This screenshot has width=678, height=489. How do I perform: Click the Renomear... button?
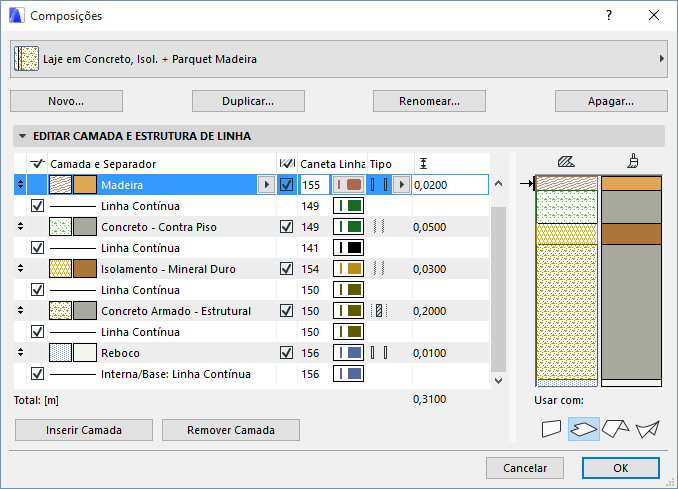(x=429, y=101)
